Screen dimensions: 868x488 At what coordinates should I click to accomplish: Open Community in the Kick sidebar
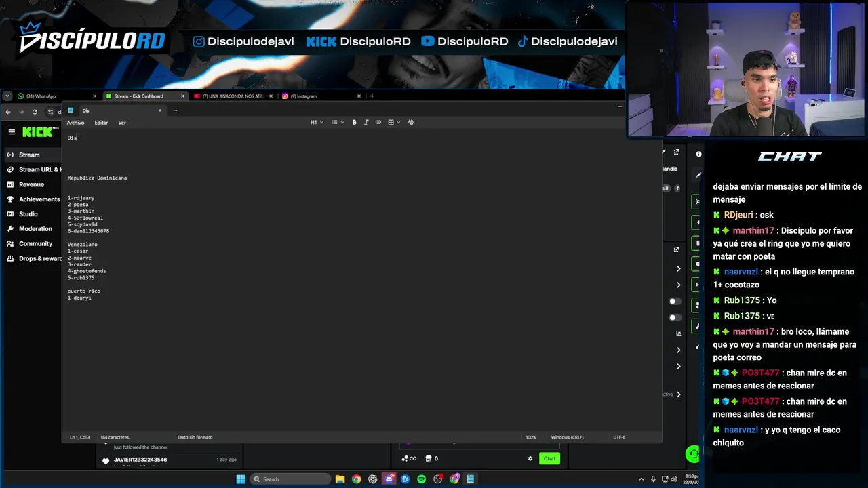(33, 244)
